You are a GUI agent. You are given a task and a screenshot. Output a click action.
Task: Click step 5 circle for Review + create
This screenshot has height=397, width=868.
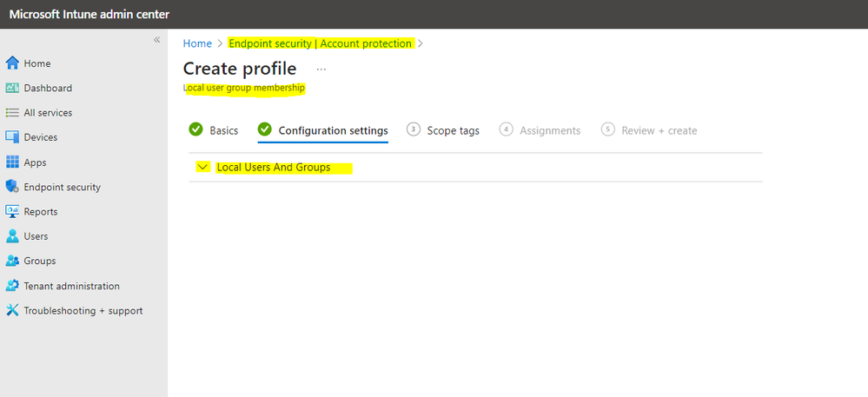tap(608, 129)
